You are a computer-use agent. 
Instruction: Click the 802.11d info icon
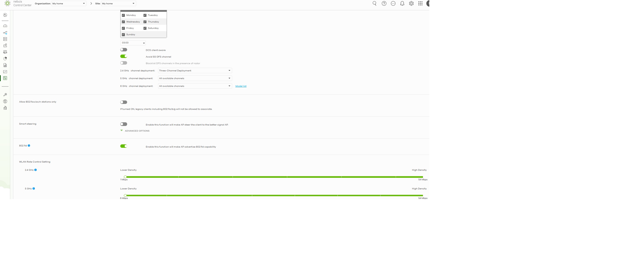click(29, 146)
